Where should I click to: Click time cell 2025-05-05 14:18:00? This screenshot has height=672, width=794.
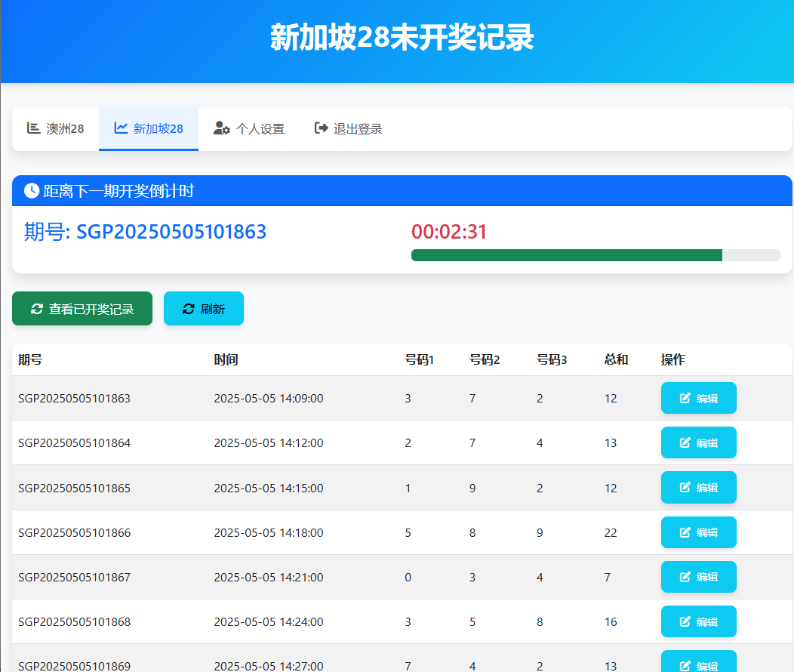(269, 533)
